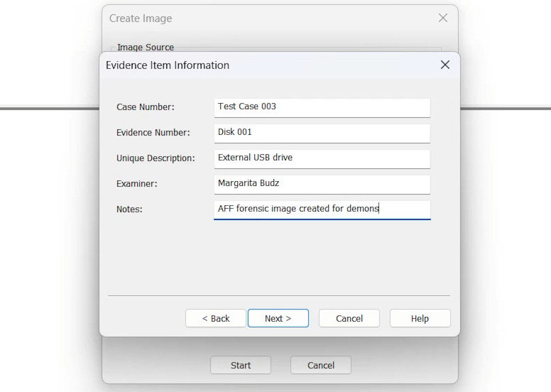Click the Case Number input field
Viewport: 551px width, 392px height.
click(x=322, y=107)
